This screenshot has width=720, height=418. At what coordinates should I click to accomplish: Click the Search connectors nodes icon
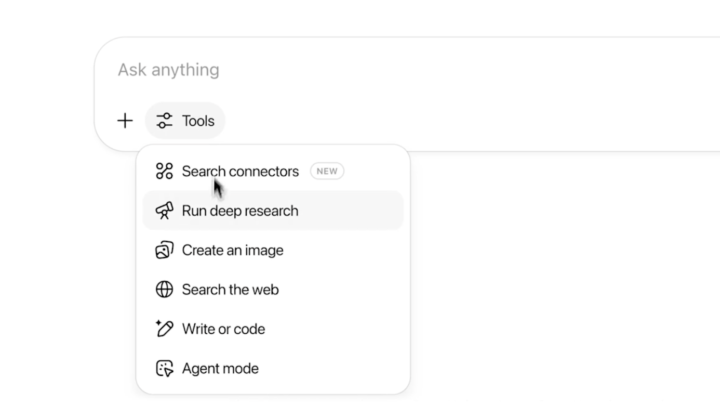click(164, 171)
